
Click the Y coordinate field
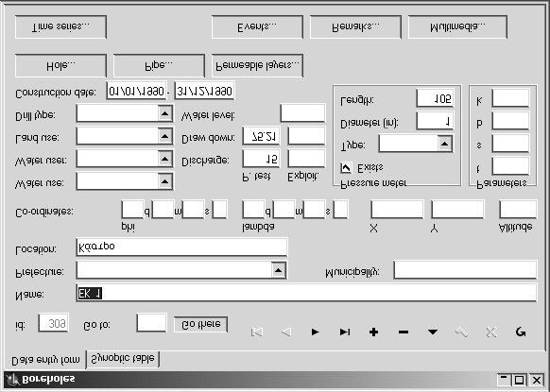pos(457,210)
